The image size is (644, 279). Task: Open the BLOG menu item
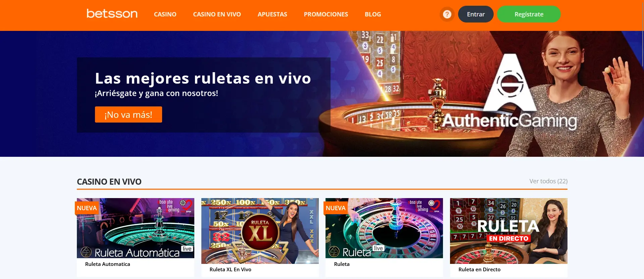pyautogui.click(x=373, y=14)
